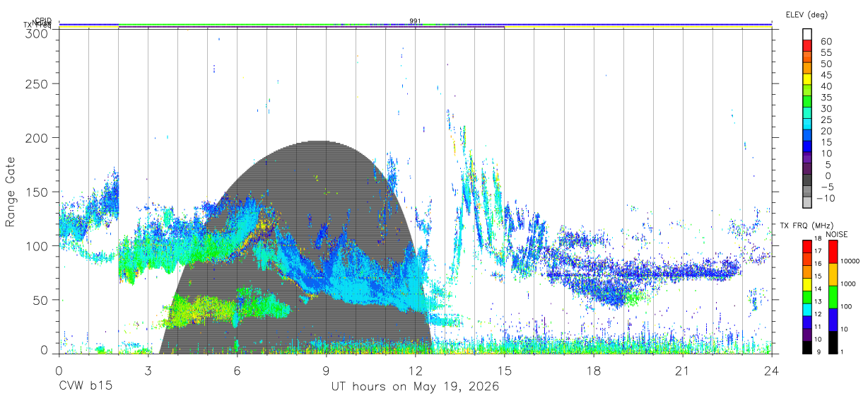Click the blue 11-12 MHz TX FRQ swatch

click(x=807, y=321)
